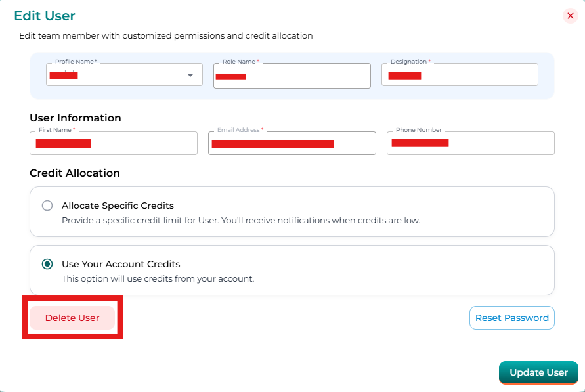Click the User Information section heading
Screen dimensions: 585x392
(x=76, y=118)
